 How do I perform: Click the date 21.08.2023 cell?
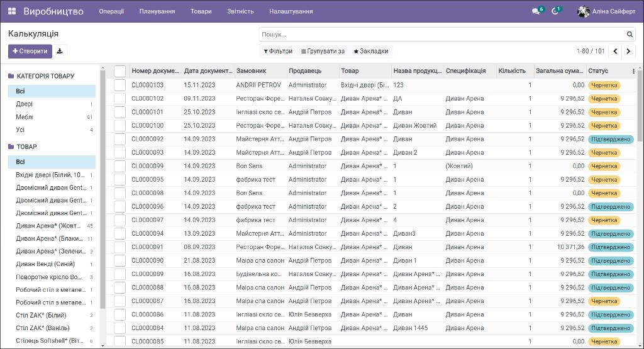[199, 261]
